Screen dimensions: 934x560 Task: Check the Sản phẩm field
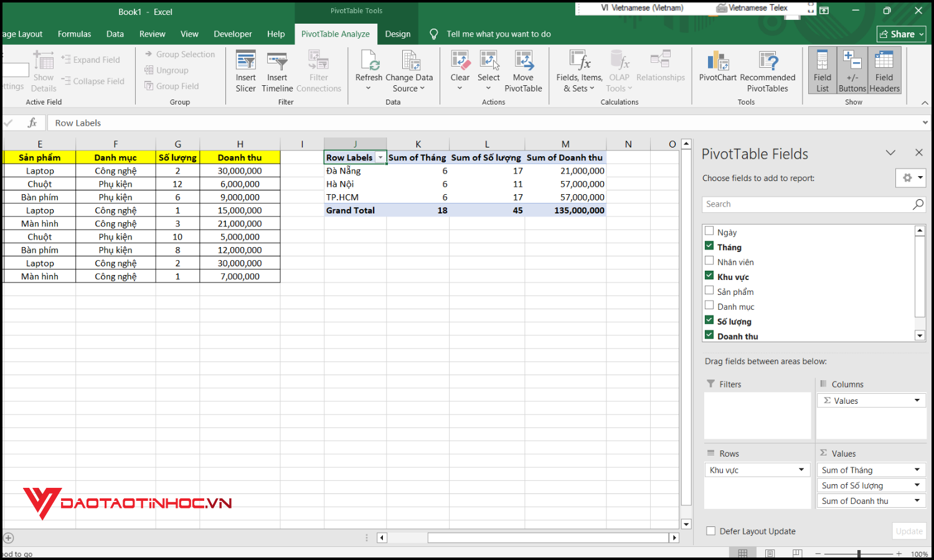[x=709, y=291]
